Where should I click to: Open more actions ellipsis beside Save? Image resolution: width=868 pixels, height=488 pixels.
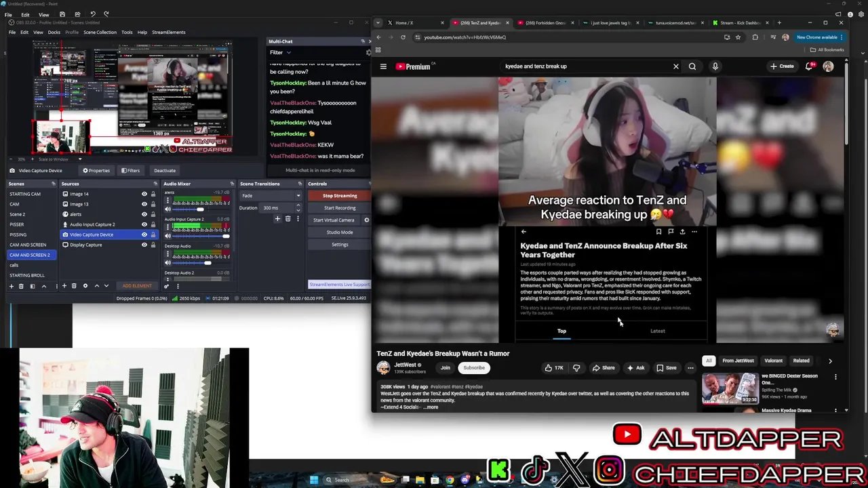690,368
